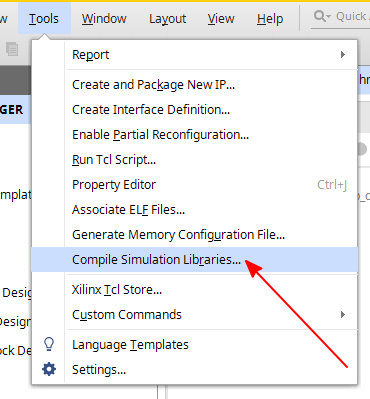Open the Window menu
370x399 pixels.
click(104, 19)
